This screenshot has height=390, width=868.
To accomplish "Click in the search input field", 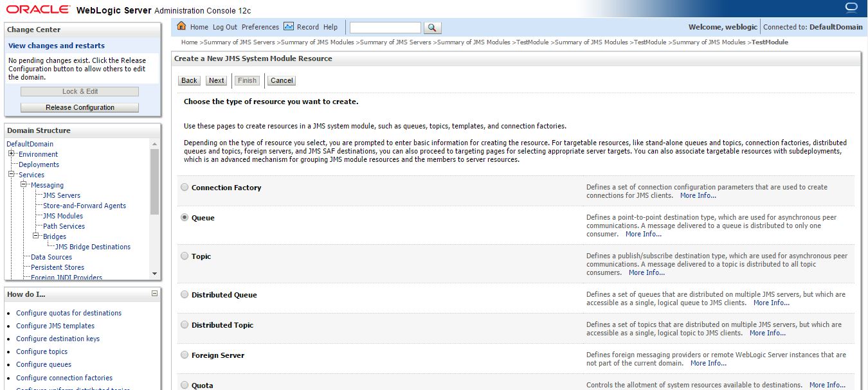I will pos(385,28).
